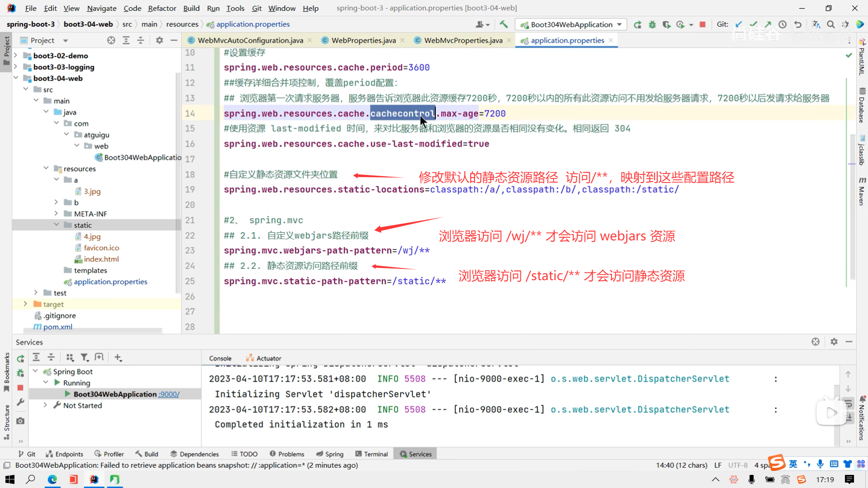The width and height of the screenshot is (868, 488).
Task: Click the Debug bug icon in main toolbar
Action: (652, 24)
